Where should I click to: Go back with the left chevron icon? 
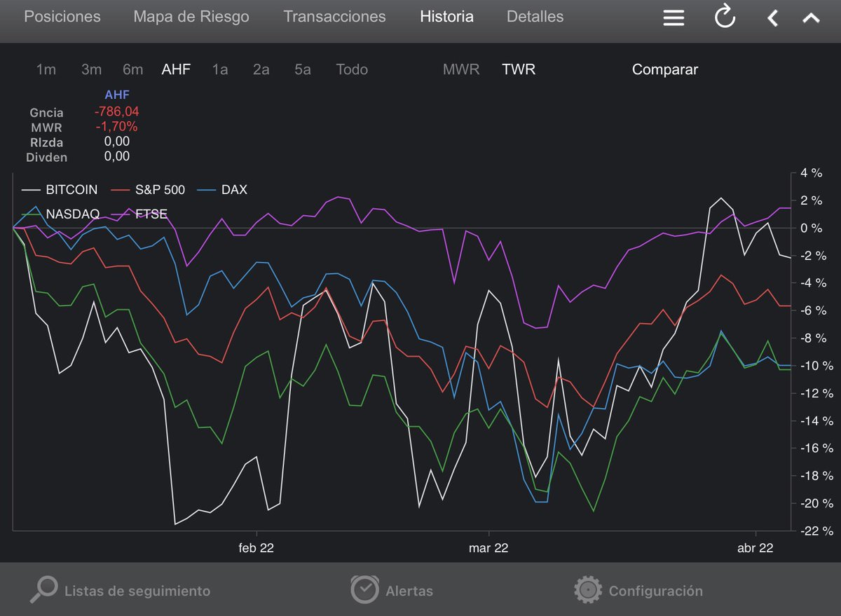pos(772,18)
